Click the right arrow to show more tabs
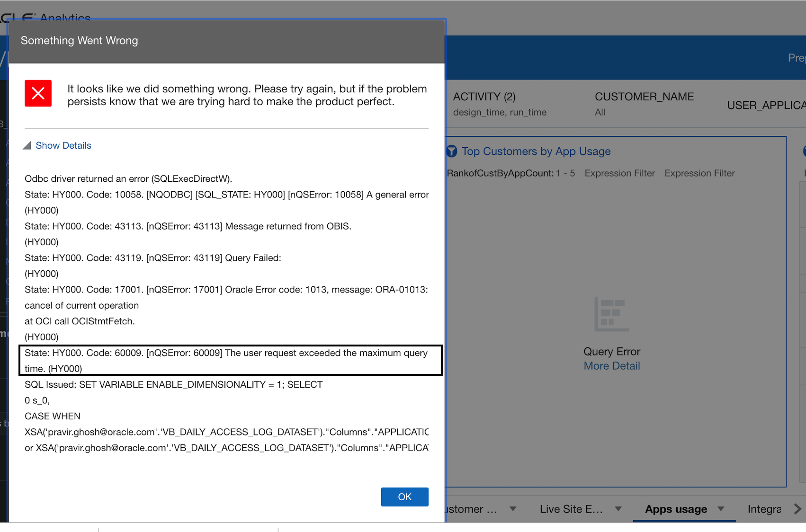Image resolution: width=806 pixels, height=532 pixels. pos(798,509)
